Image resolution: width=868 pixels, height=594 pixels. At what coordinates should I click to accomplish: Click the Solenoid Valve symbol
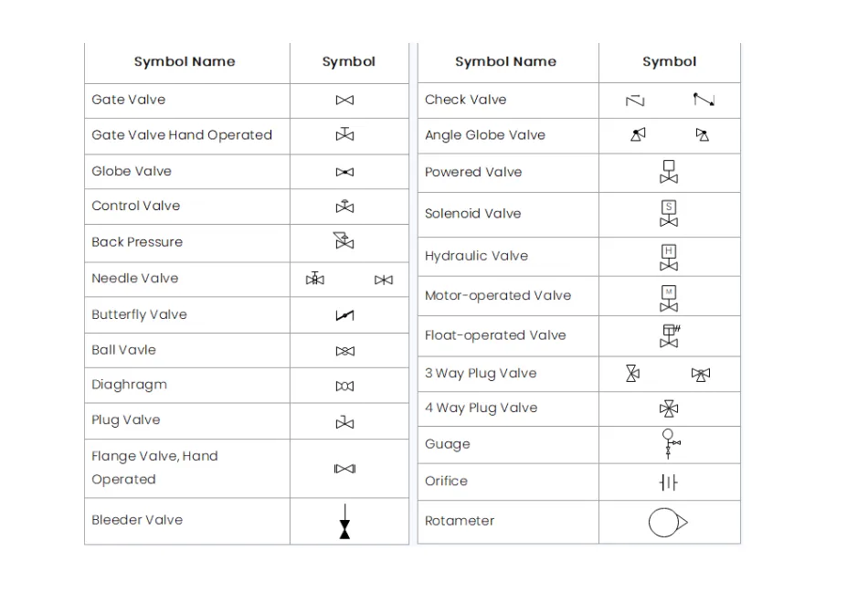(669, 214)
